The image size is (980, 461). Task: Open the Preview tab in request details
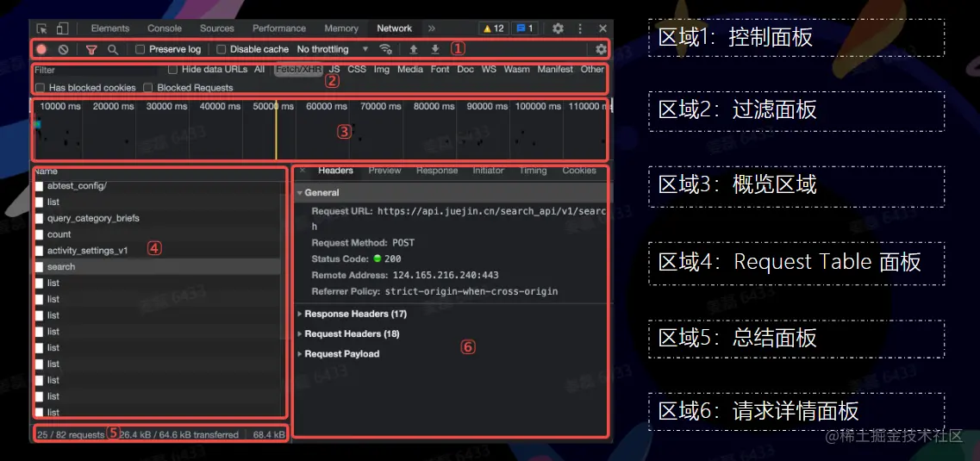click(x=384, y=171)
